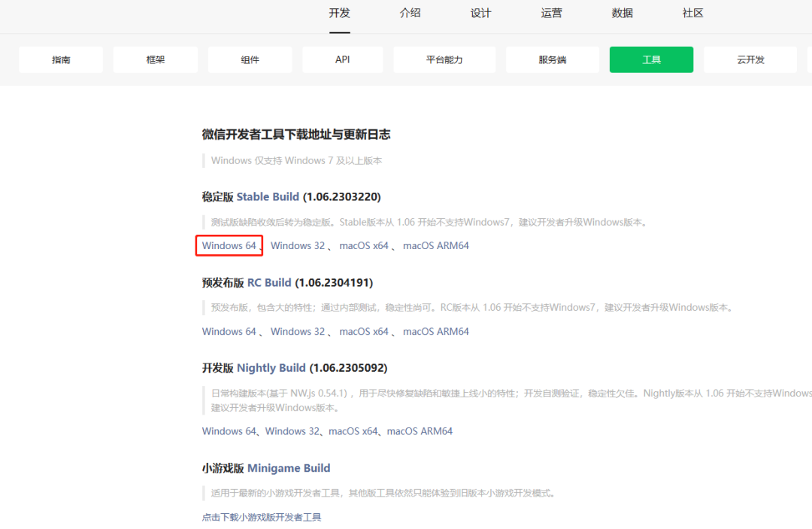Download Stable Build for macOS x64
The height and width of the screenshot is (529, 812).
click(364, 245)
